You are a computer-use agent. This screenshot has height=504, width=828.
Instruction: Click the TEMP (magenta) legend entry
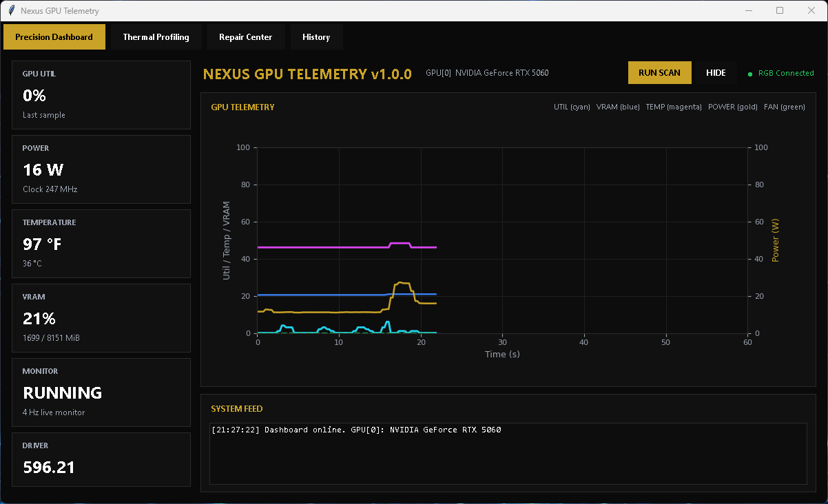[674, 107]
